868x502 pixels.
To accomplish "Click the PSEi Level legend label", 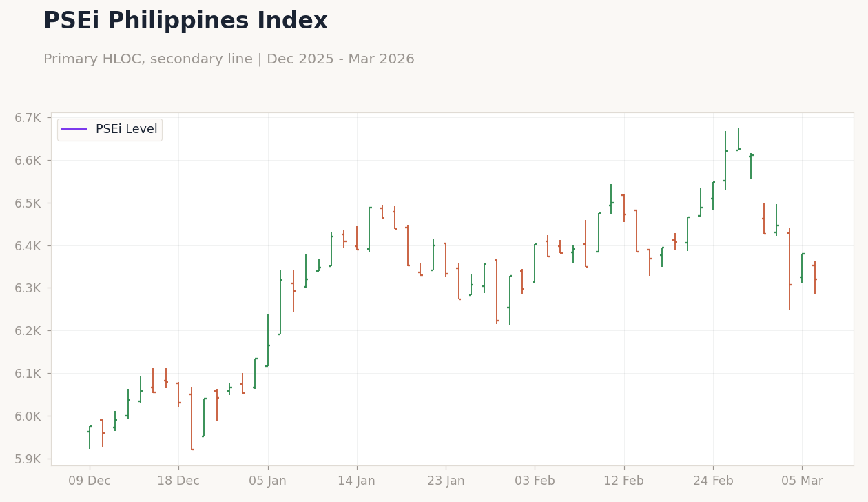I will 126,129.
